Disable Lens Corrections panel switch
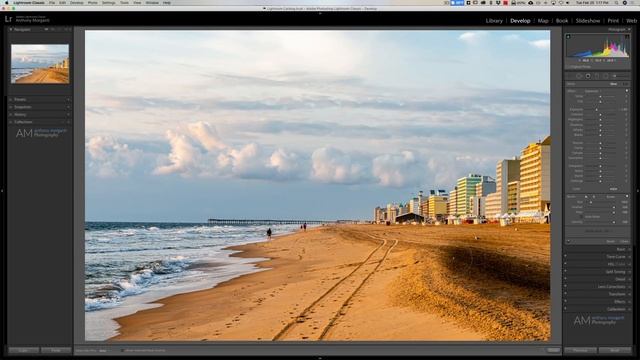640x360 pixels. pyautogui.click(x=566, y=287)
